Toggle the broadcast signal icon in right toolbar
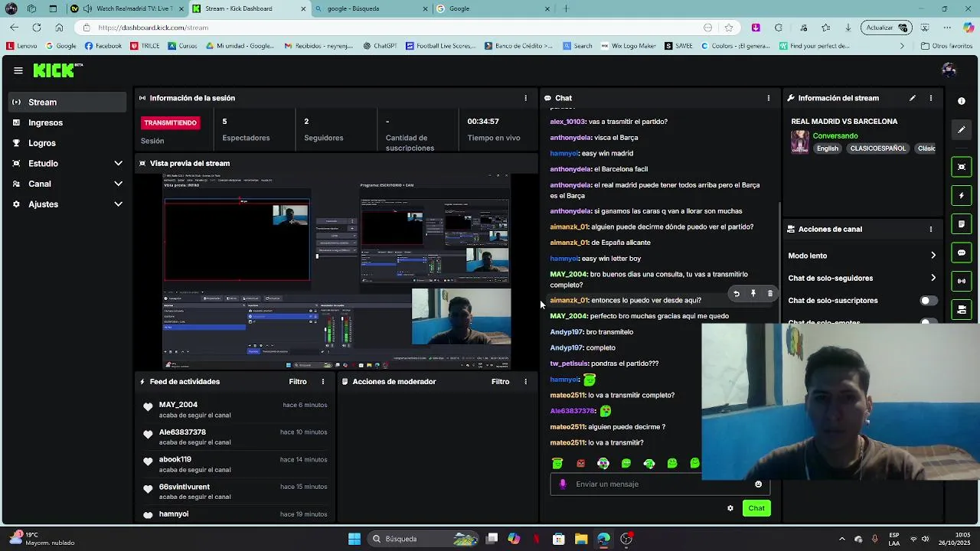Viewport: 980px width, 551px height. (x=962, y=281)
